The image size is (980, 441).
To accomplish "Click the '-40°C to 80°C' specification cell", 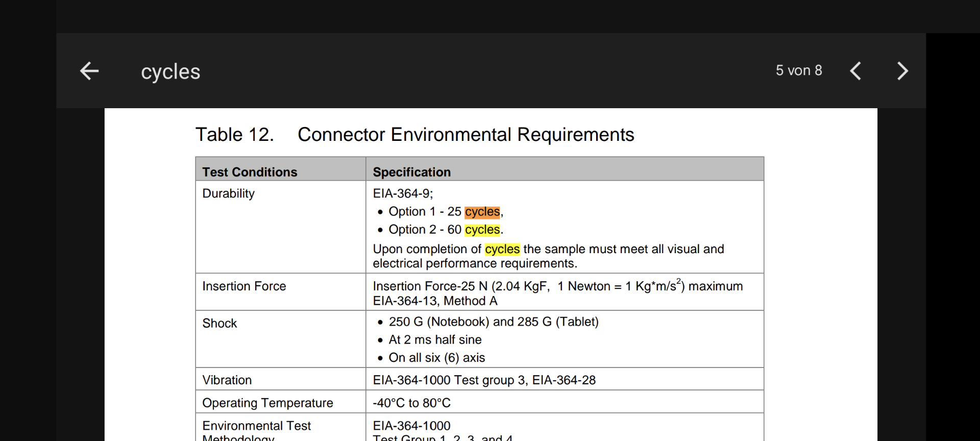I will (411, 403).
